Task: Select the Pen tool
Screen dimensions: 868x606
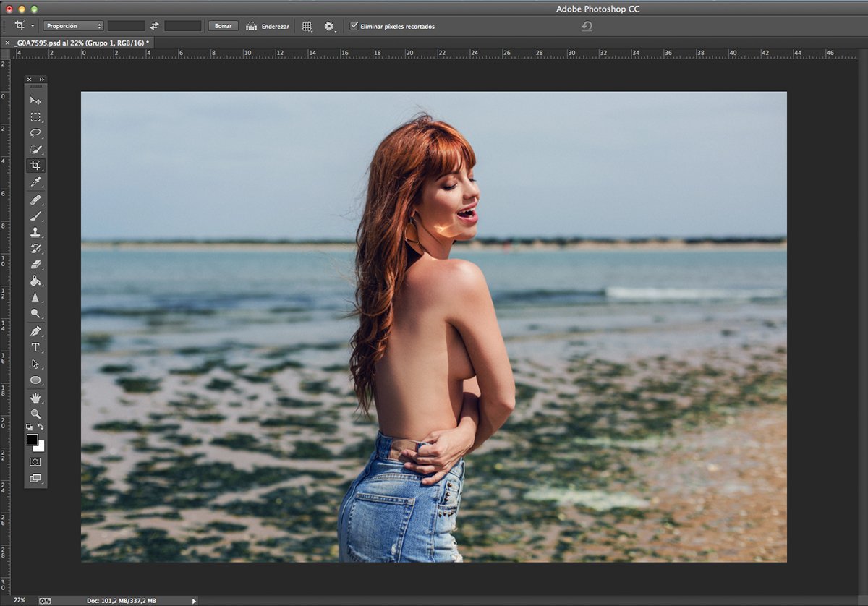Action: [35, 331]
